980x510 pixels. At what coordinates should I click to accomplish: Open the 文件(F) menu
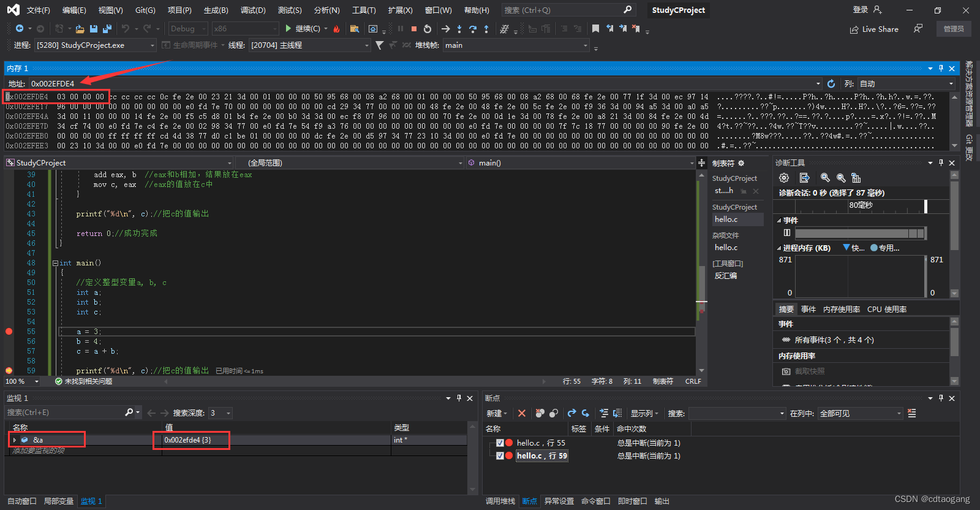coord(38,10)
